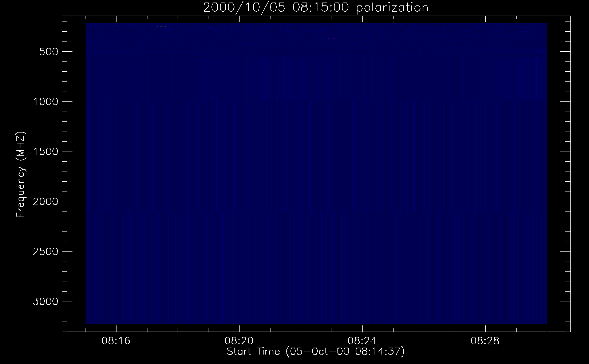Screen dimensions: 589x364
Task: Click the yellow burst marks near 08:17
Action: pos(161,27)
